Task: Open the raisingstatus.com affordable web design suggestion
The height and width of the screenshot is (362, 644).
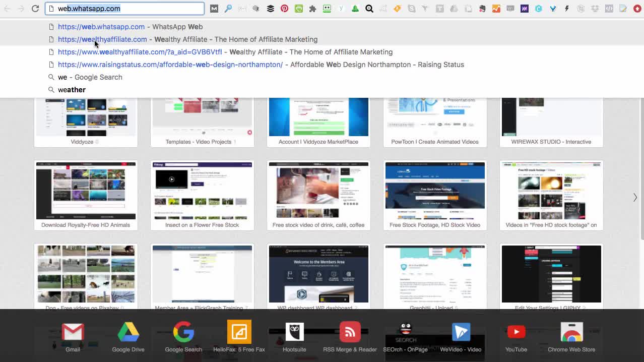Action: click(x=322, y=65)
